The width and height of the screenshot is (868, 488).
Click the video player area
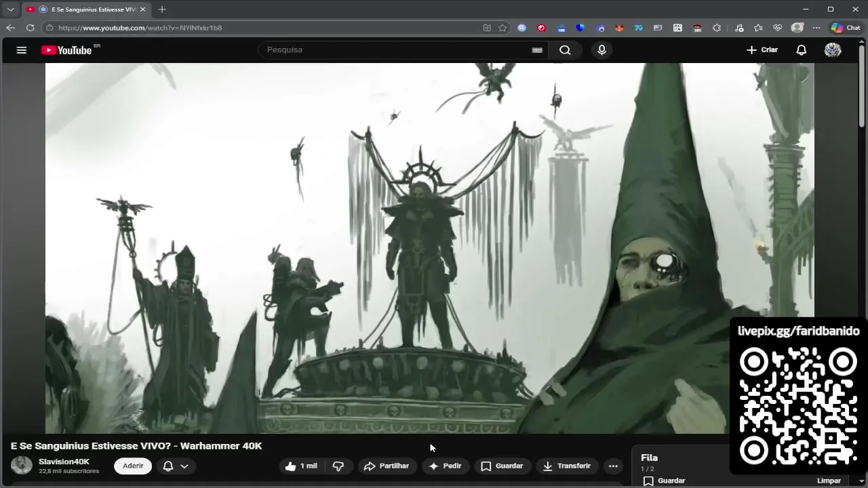click(430, 248)
